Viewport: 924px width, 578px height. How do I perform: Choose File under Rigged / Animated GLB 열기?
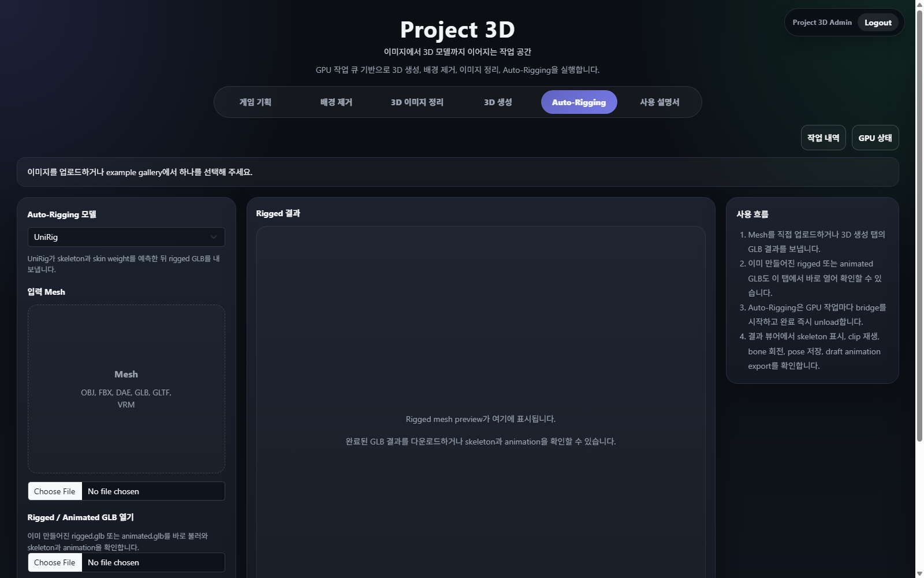click(x=55, y=562)
